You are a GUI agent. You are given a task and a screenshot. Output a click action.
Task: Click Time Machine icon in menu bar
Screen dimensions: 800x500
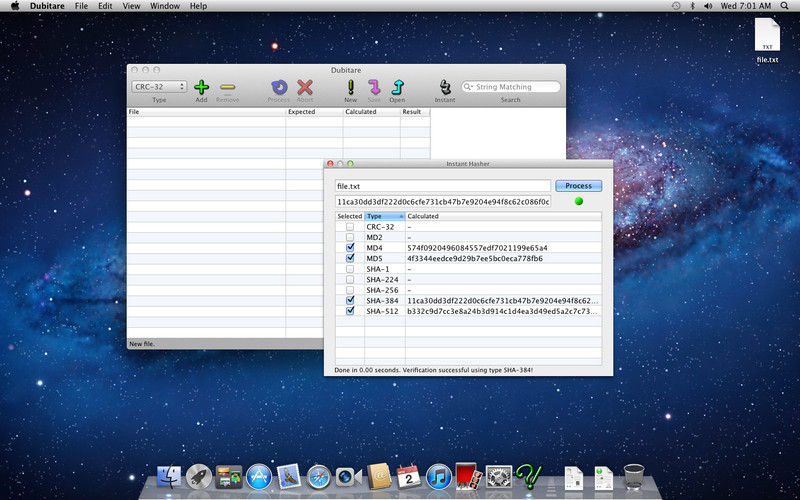(x=676, y=6)
